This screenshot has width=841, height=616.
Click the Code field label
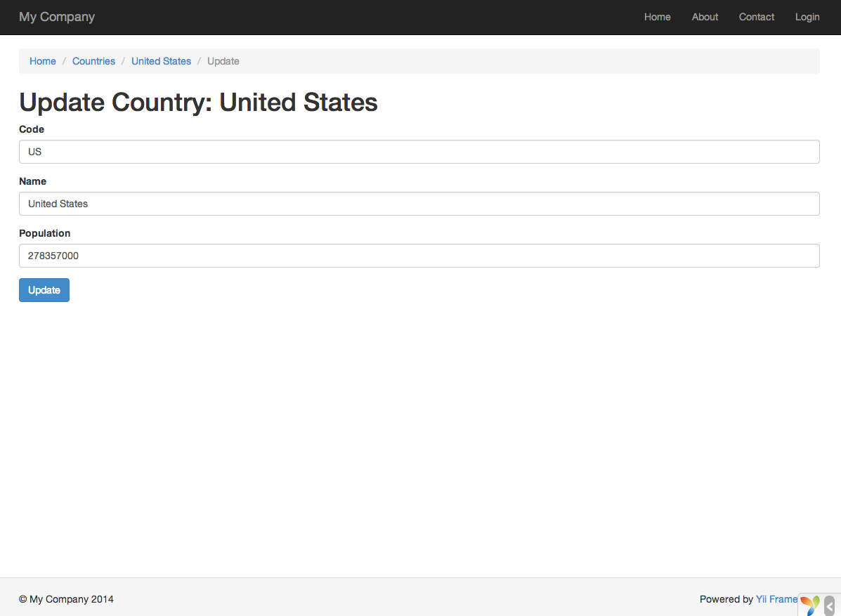tap(32, 129)
